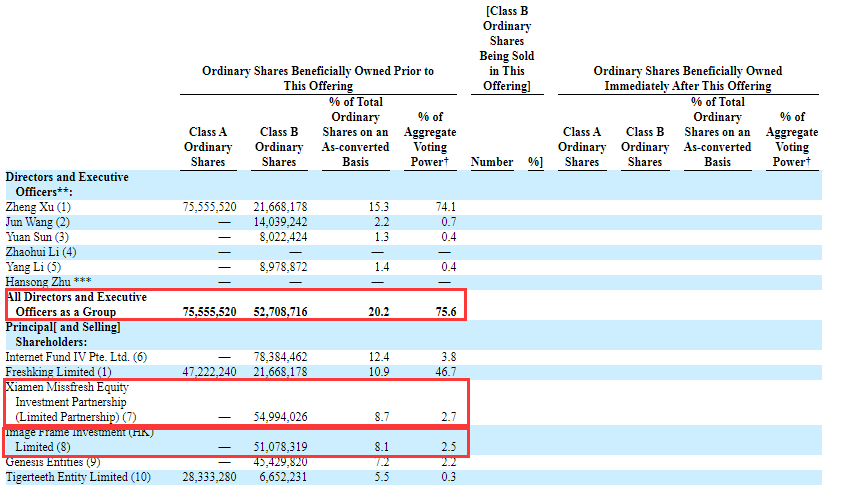This screenshot has width=867, height=494.
Task: Select the Jun Wang (2) row label
Action: (38, 222)
